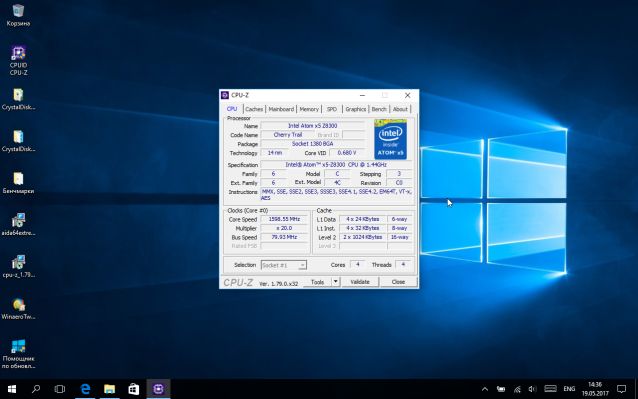The image size is (638, 399).
Task: Click the Specification field text
Action: [336, 165]
